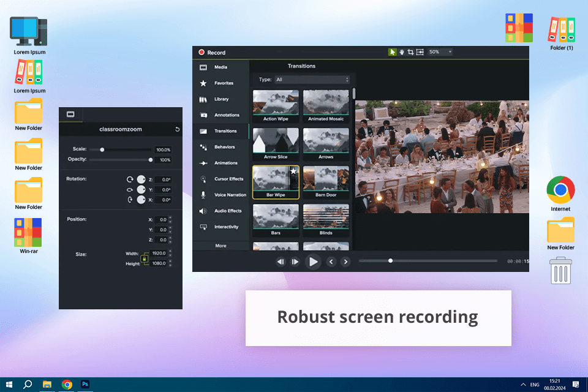Click the X rotation dial
The height and width of the screenshot is (392, 588).
(141, 200)
